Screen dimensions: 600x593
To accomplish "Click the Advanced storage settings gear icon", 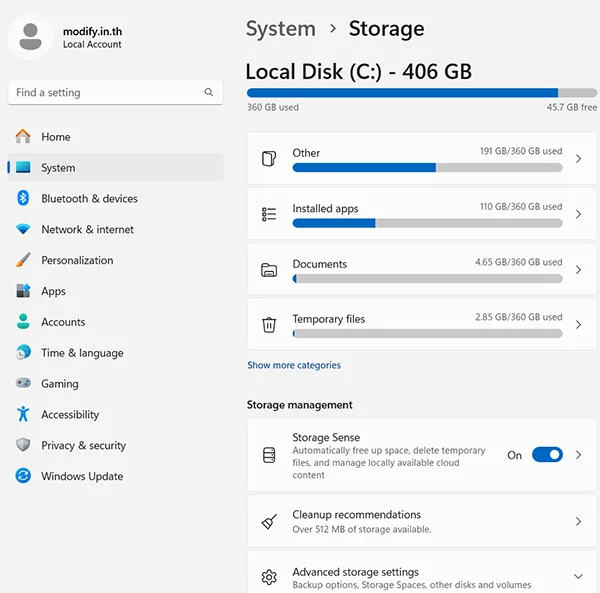I will [269, 577].
